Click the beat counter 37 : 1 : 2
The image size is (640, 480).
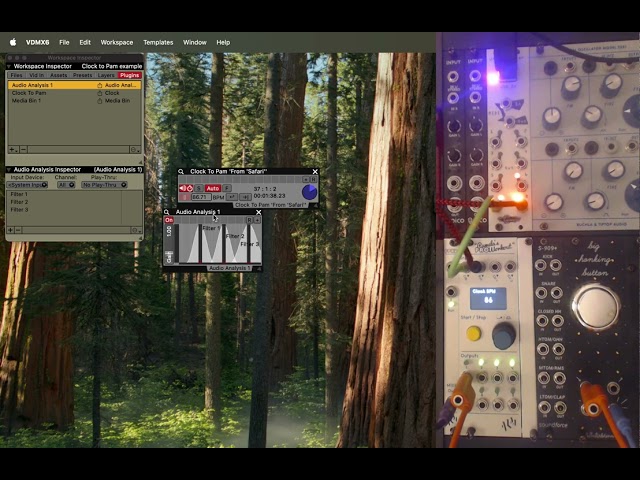click(x=265, y=189)
